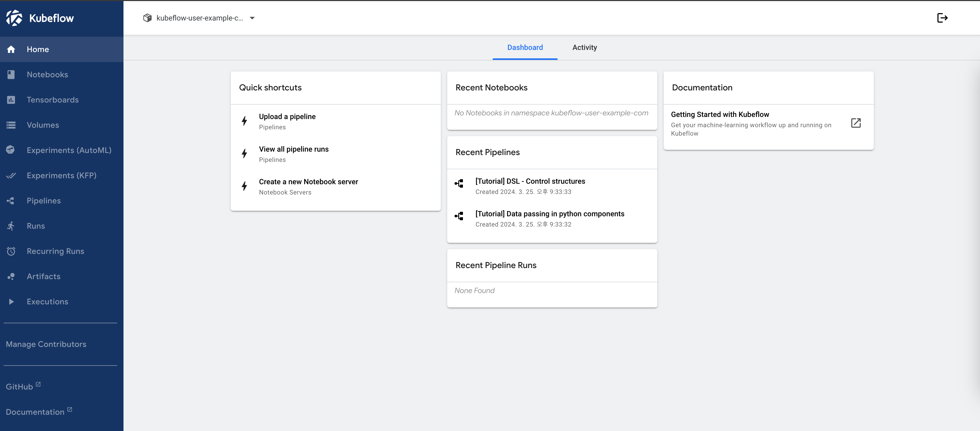
Task: Open Manage Contributors
Action: pyautogui.click(x=46, y=344)
